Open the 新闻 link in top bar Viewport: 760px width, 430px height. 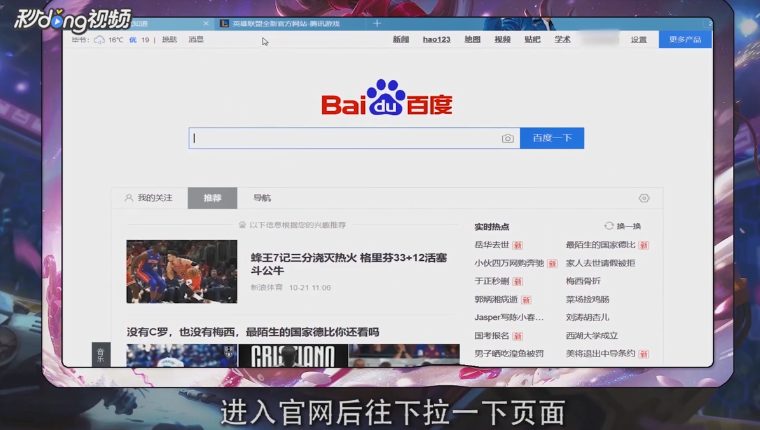[401, 39]
